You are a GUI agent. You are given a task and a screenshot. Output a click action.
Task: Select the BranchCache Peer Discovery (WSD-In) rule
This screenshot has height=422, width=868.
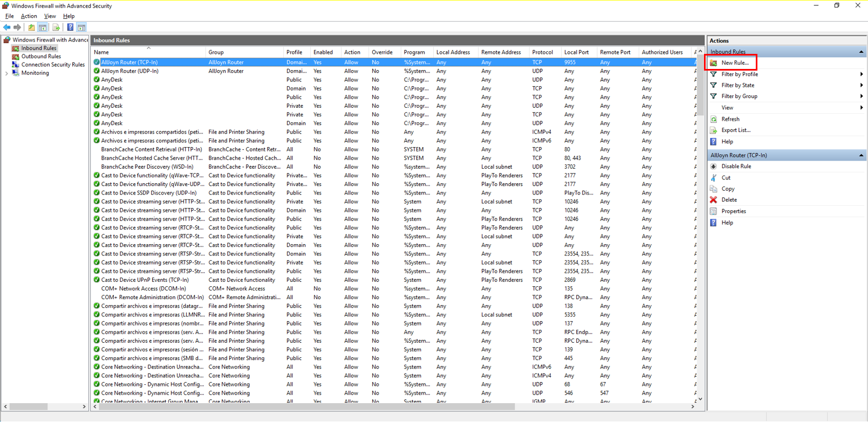(x=147, y=167)
